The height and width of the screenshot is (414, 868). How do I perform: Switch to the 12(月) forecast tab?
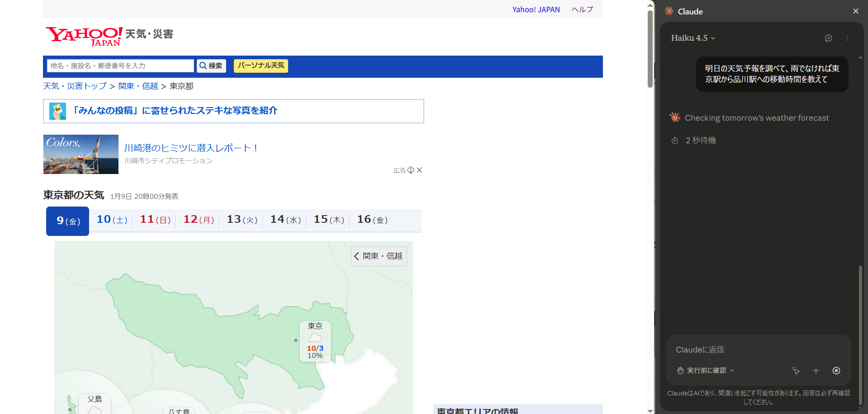(x=199, y=220)
